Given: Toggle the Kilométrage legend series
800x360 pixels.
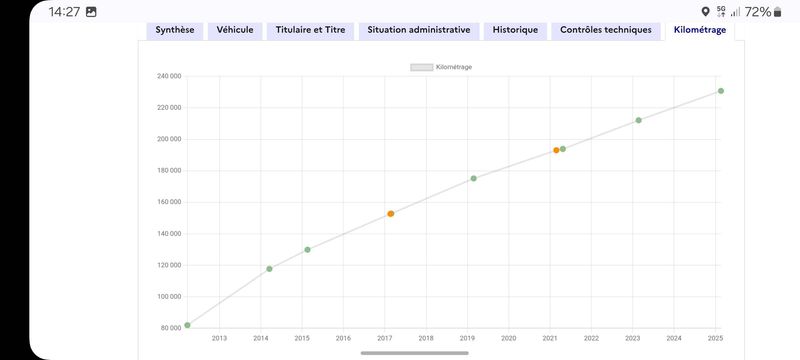Looking at the screenshot, I should (x=441, y=67).
